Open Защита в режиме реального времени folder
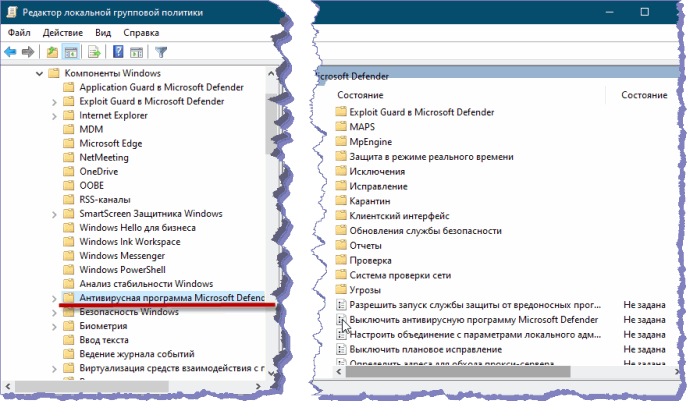This screenshot has height=403, width=690. pos(431,157)
